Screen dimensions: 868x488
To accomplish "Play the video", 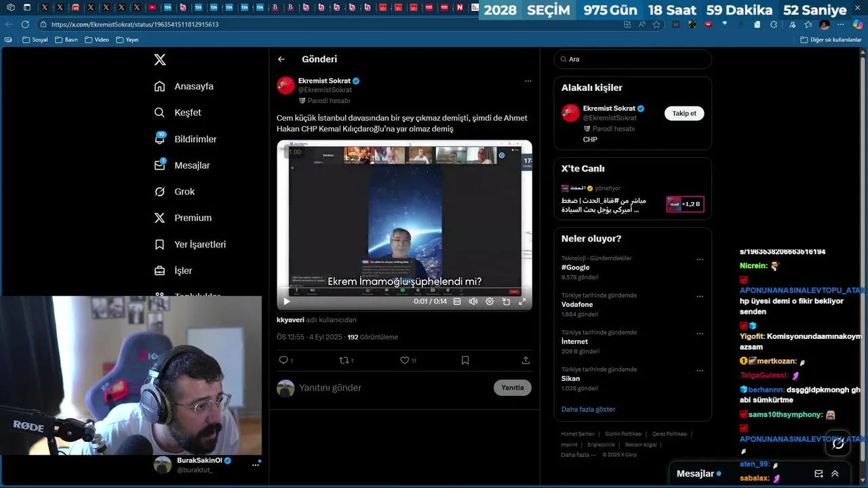I will coord(287,302).
